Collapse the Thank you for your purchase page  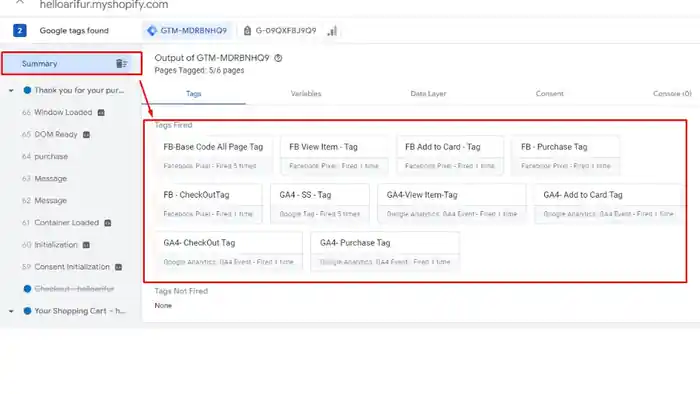pyautogui.click(x=11, y=91)
